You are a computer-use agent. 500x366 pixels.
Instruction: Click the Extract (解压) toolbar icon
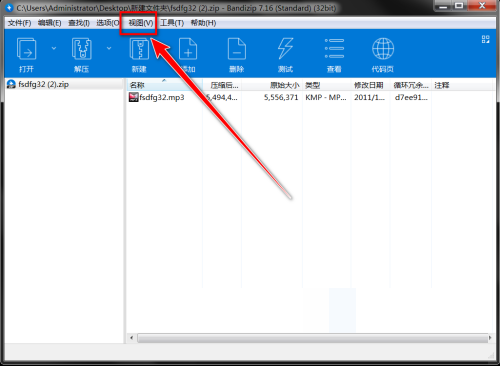pos(81,49)
